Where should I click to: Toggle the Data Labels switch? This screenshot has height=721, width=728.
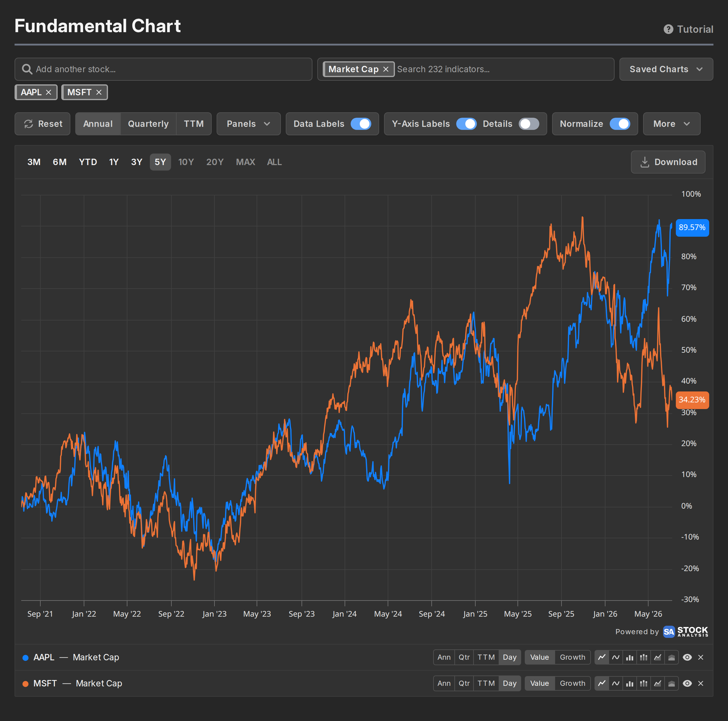[x=361, y=124]
